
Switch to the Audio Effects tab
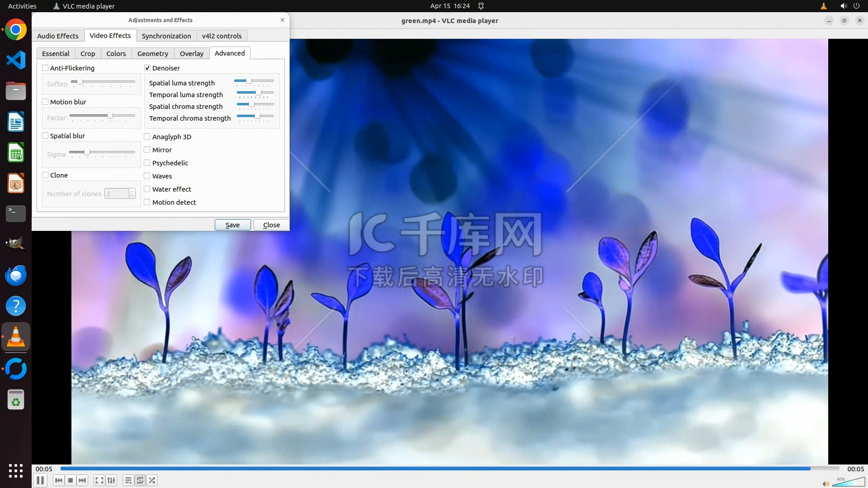pos(58,36)
